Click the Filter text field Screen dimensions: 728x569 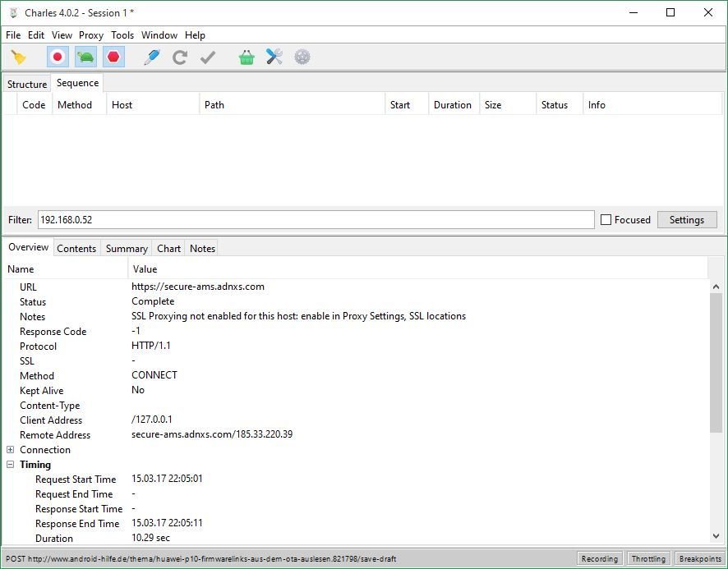click(316, 220)
